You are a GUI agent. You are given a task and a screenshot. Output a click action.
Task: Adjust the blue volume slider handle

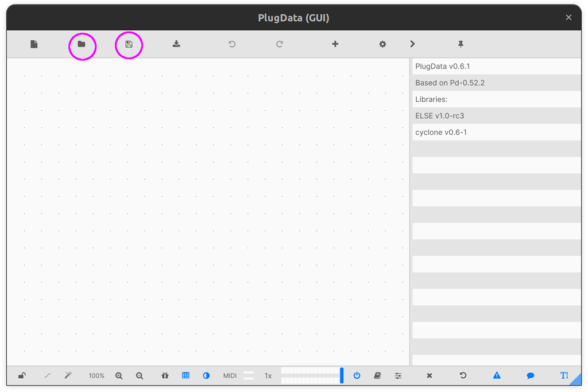(x=342, y=375)
